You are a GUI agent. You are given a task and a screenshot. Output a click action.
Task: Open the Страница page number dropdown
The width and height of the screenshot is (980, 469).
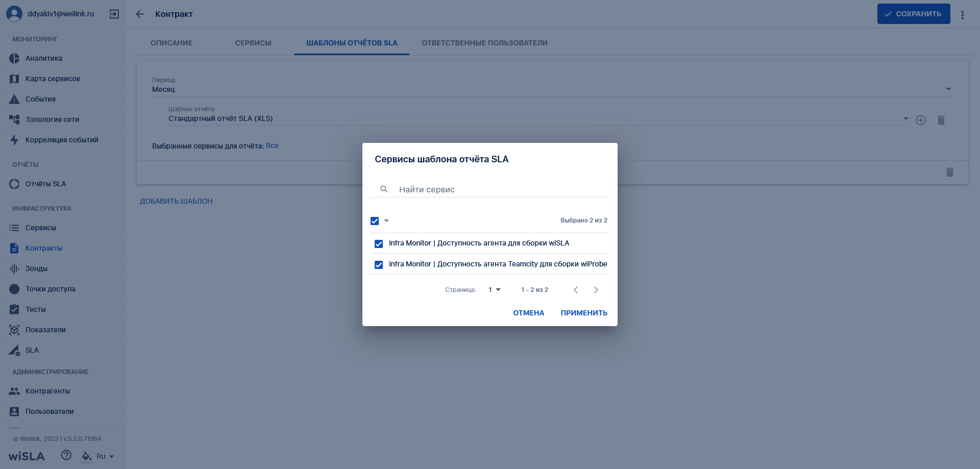point(494,289)
